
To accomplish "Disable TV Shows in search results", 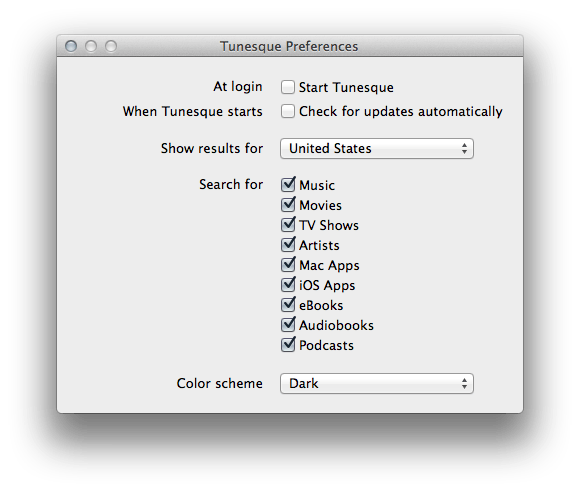I will click(288, 224).
